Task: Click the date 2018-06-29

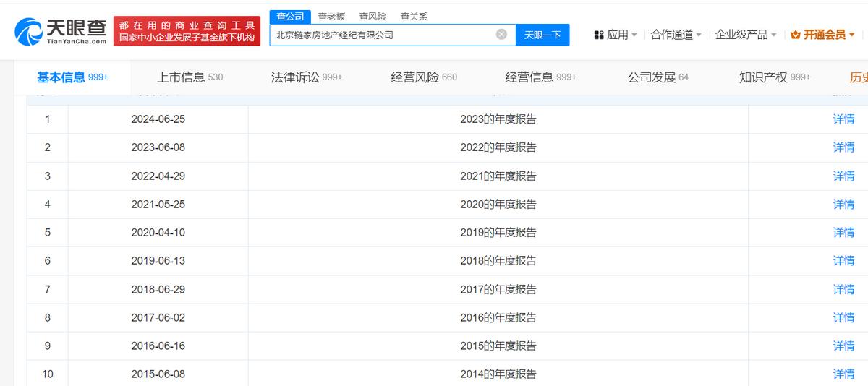Action: [158, 289]
